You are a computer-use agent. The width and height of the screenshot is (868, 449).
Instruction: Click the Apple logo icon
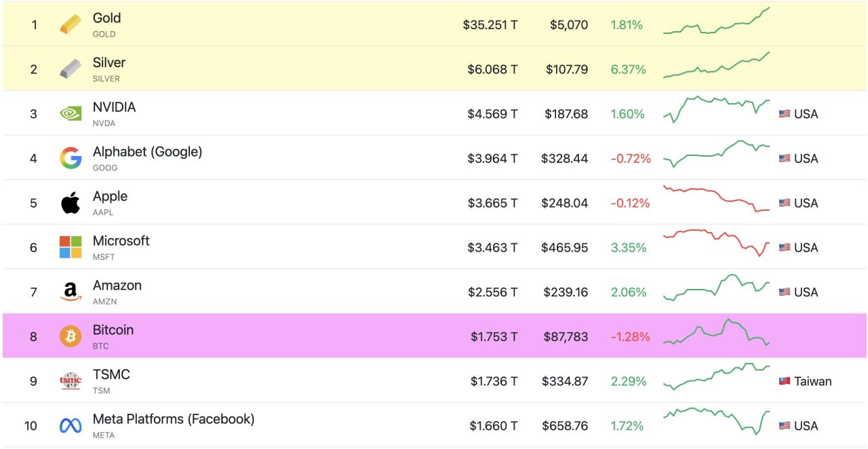tap(71, 203)
